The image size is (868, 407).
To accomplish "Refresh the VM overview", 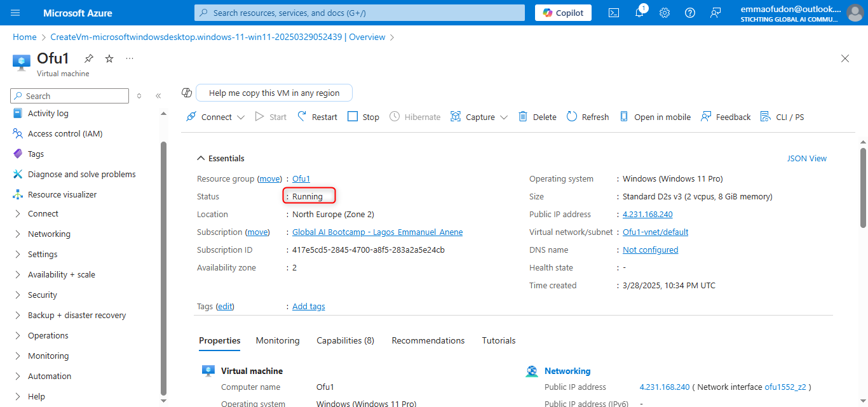I will 588,117.
